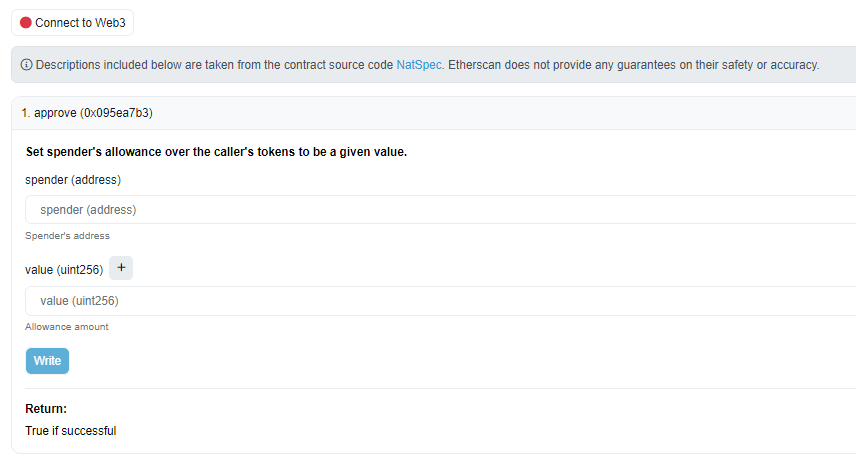This screenshot has height=457, width=856.
Task: Select the "Allowance amount" hint text
Action: [x=67, y=327]
